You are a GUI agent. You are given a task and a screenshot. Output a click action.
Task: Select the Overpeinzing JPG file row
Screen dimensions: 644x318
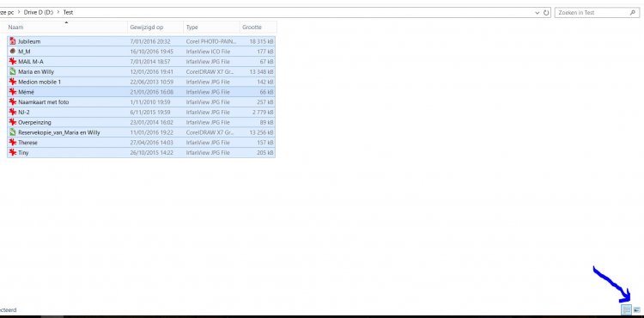coord(142,122)
